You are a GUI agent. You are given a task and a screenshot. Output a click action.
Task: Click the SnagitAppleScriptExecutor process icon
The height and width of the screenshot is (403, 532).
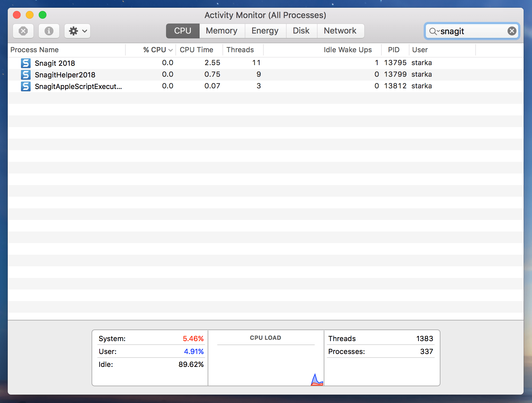26,86
